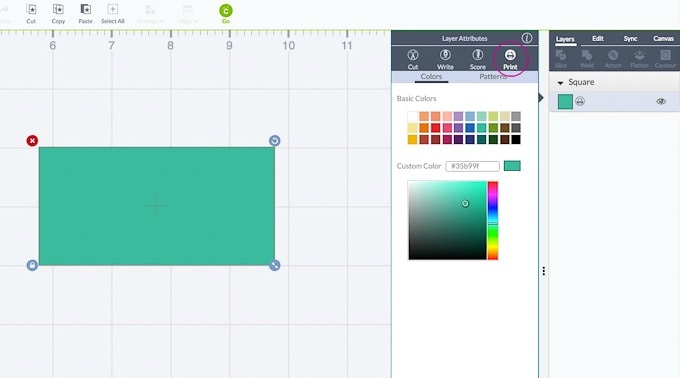The width and height of the screenshot is (680, 378).
Task: Collapse the Square layer group
Action: [x=560, y=83]
